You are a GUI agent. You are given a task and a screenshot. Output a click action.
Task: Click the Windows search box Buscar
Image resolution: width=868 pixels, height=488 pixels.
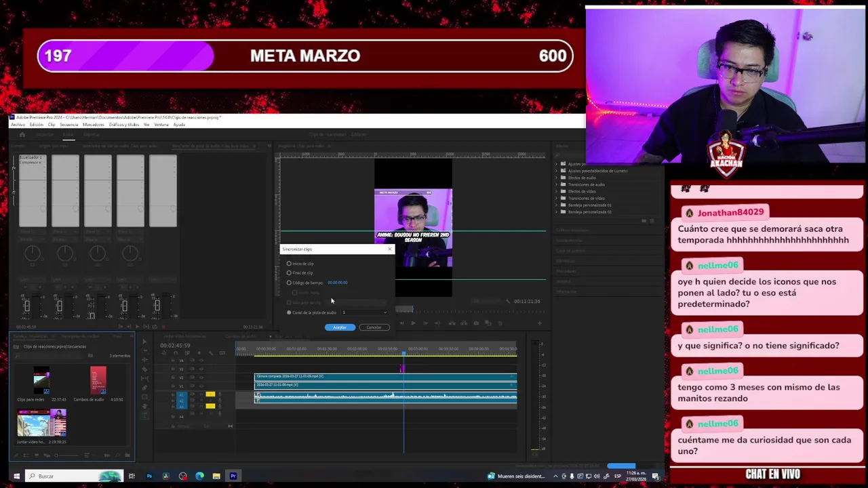[x=73, y=476]
